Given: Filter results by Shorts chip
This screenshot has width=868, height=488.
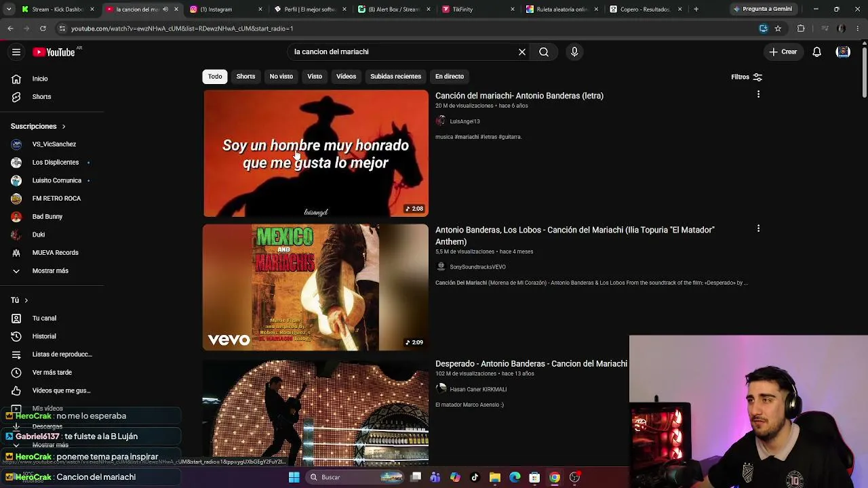Looking at the screenshot, I should point(245,77).
